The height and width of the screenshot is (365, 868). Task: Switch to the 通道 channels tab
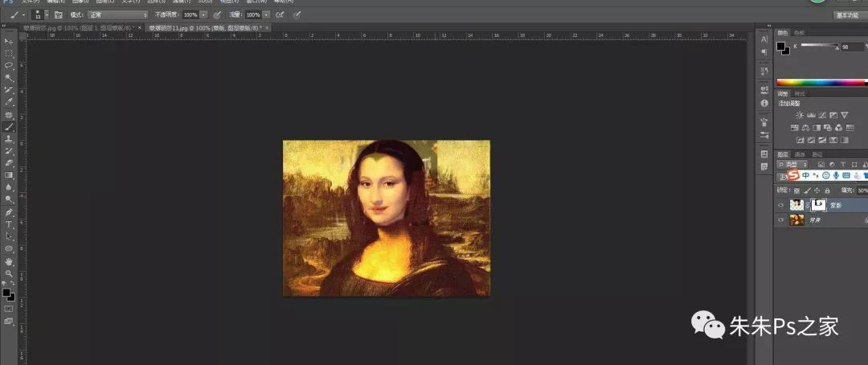click(800, 154)
